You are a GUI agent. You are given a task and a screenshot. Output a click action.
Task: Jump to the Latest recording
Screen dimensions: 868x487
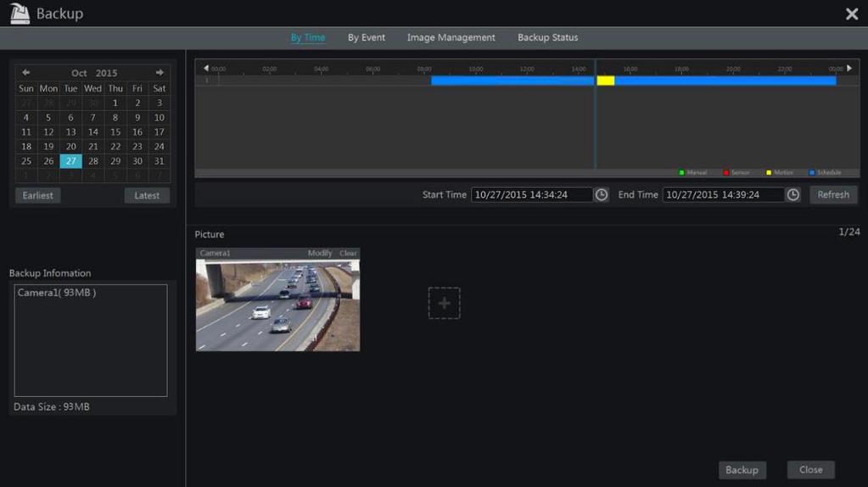pos(147,195)
